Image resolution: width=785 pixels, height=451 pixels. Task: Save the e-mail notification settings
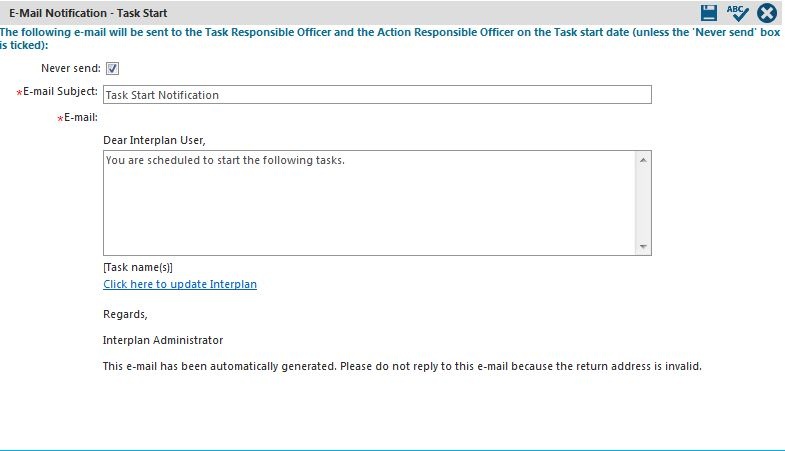[708, 13]
